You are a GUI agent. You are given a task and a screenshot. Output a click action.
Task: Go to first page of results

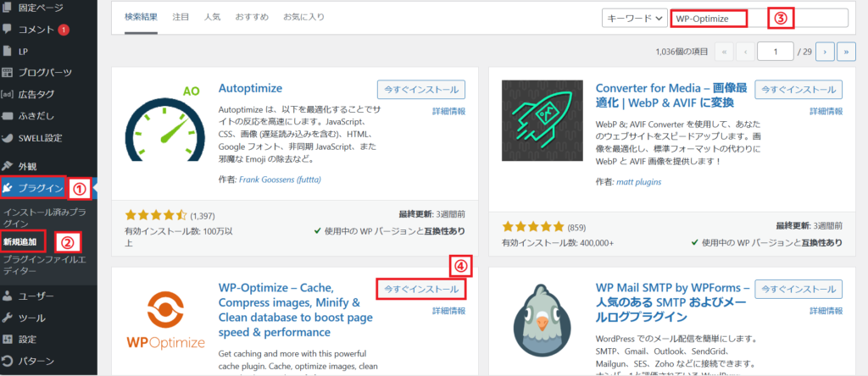[724, 52]
